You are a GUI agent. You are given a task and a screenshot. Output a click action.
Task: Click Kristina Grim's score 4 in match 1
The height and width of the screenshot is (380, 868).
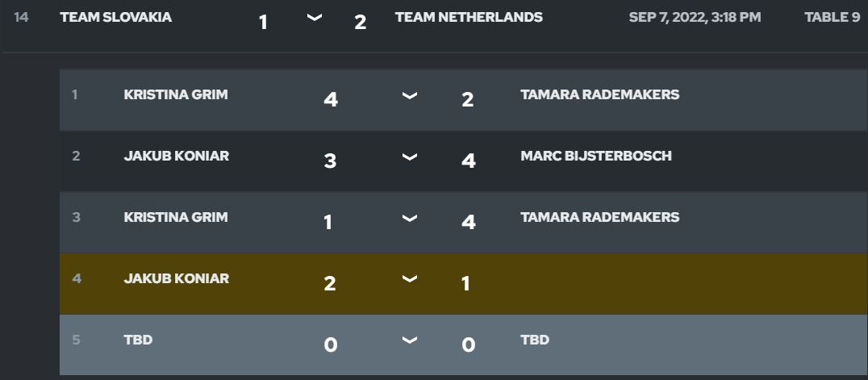(330, 99)
